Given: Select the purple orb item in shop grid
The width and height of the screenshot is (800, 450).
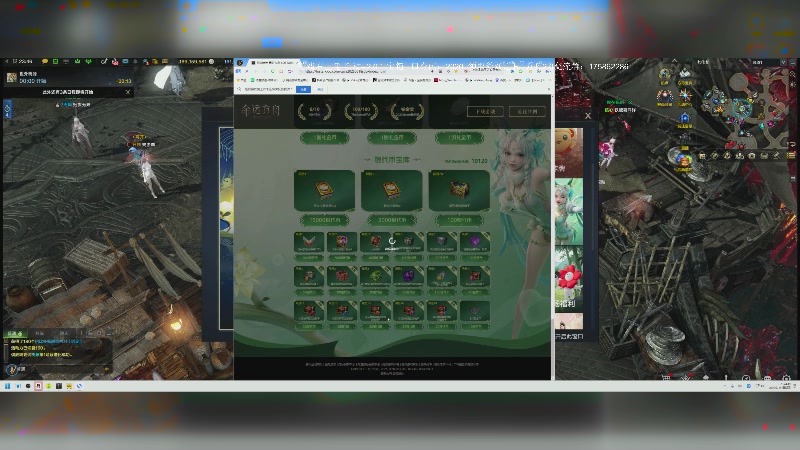Looking at the screenshot, I should pyautogui.click(x=409, y=276).
